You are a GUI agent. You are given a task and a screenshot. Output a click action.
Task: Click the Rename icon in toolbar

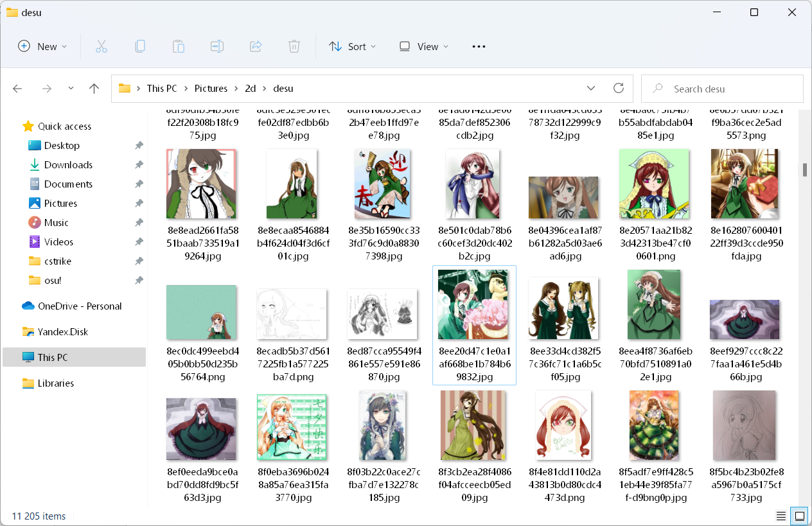click(x=217, y=46)
